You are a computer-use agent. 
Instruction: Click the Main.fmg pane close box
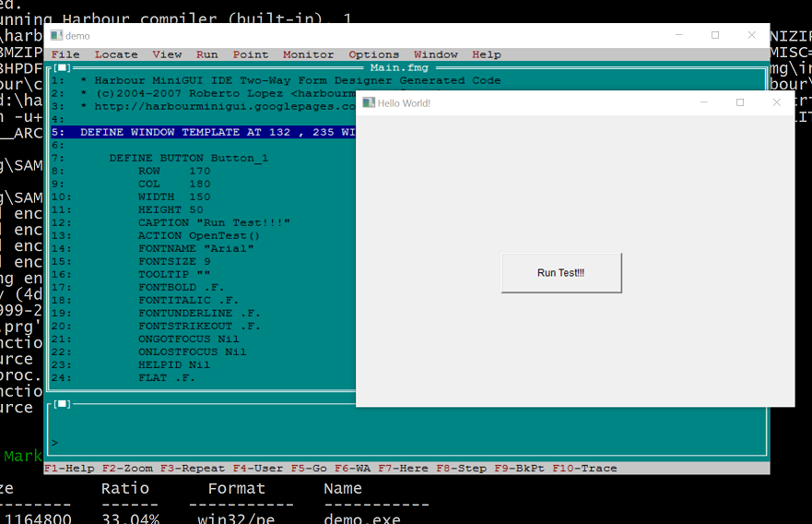click(x=62, y=67)
